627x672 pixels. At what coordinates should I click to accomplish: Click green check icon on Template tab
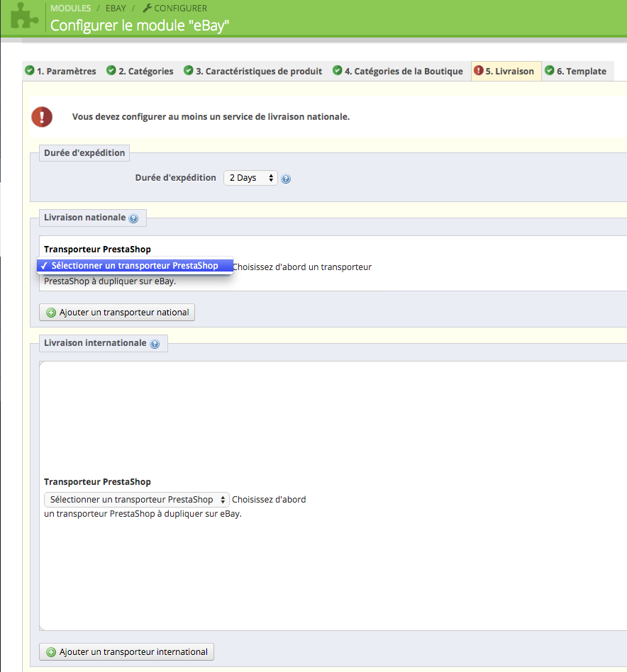click(x=550, y=70)
